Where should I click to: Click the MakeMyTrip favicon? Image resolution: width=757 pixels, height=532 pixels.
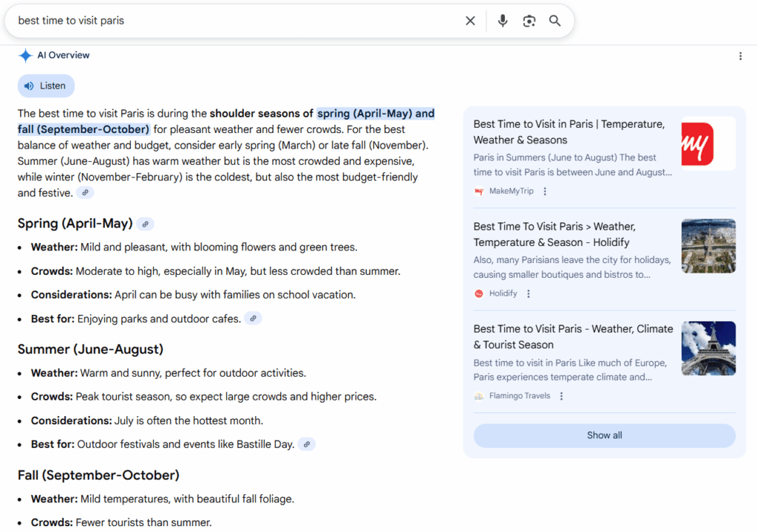pyautogui.click(x=478, y=191)
